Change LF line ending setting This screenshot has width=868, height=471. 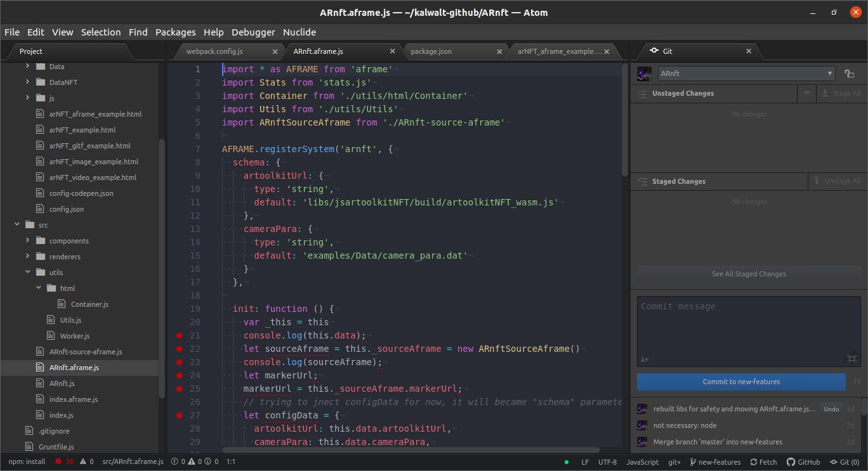(x=585, y=461)
